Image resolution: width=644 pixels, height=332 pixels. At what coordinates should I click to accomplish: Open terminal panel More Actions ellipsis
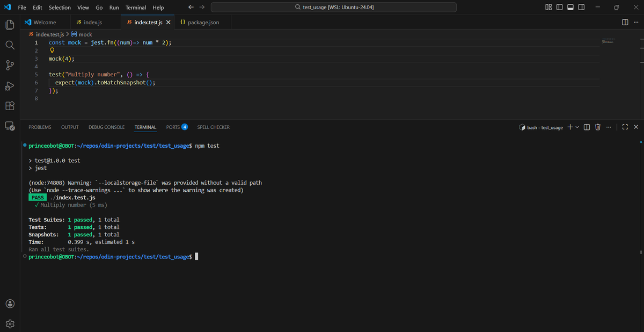pyautogui.click(x=609, y=127)
